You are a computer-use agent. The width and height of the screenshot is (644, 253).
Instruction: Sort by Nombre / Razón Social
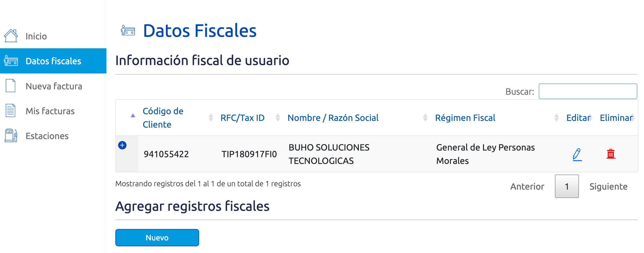[425, 118]
